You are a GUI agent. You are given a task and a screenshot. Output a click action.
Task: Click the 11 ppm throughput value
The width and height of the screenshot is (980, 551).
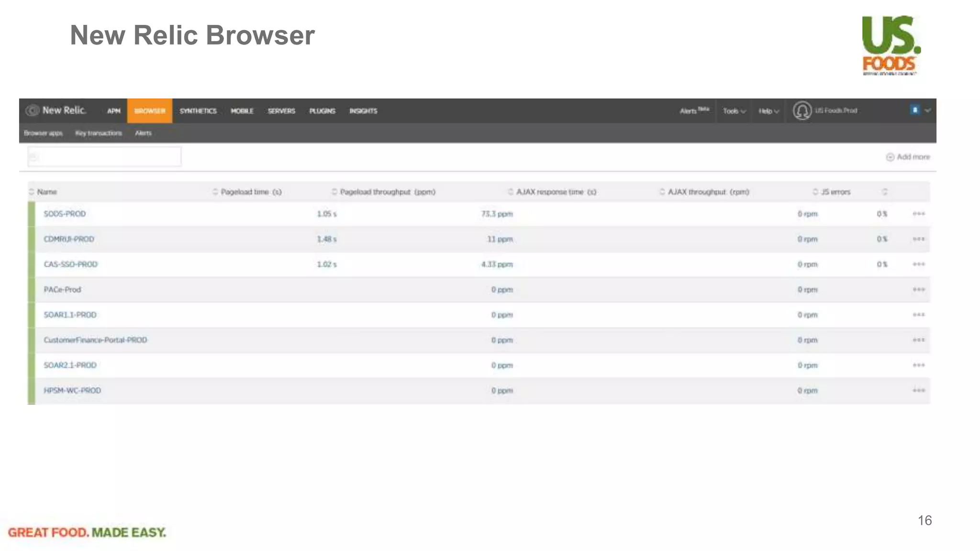(500, 239)
